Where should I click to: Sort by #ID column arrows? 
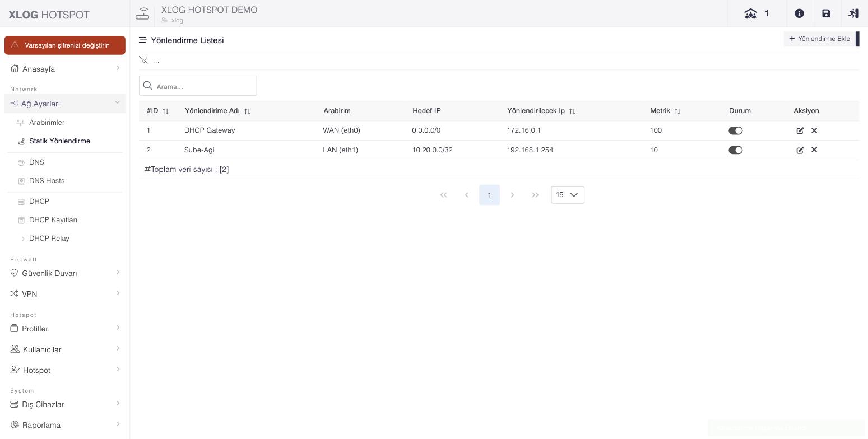(165, 111)
